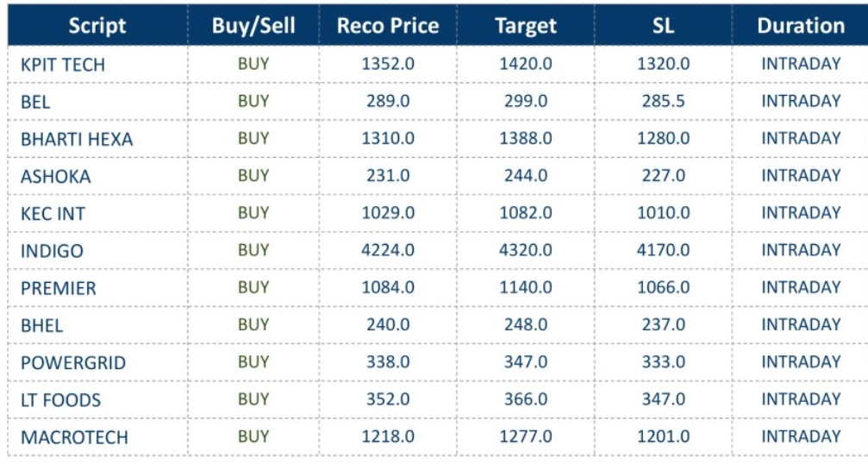Click the Script column header
The width and height of the screenshot is (868, 471).
(x=97, y=26)
